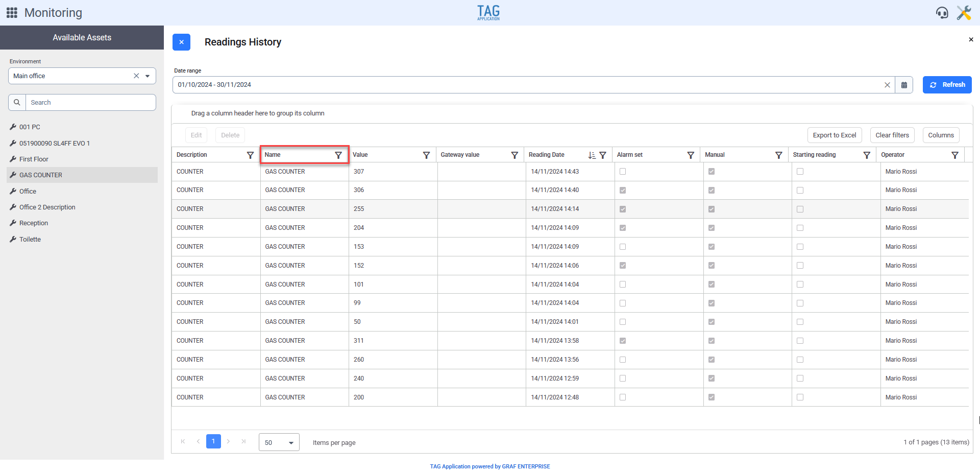Click the Refresh button
This screenshot has width=980, height=473.
click(947, 85)
